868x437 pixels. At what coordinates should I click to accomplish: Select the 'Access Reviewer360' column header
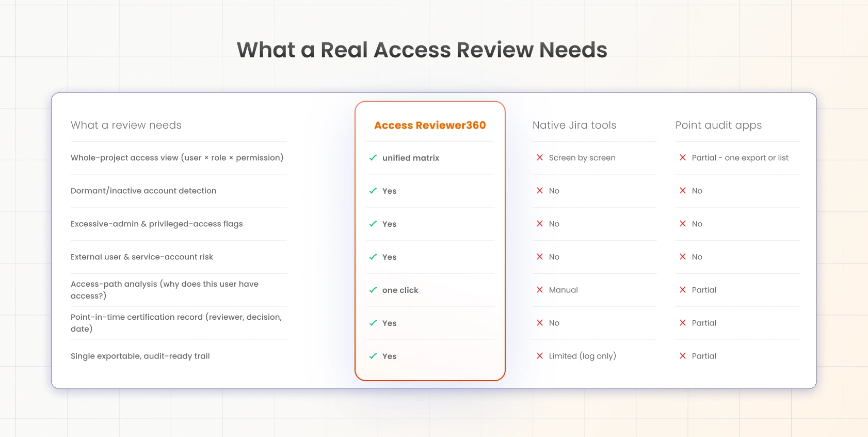tap(430, 125)
